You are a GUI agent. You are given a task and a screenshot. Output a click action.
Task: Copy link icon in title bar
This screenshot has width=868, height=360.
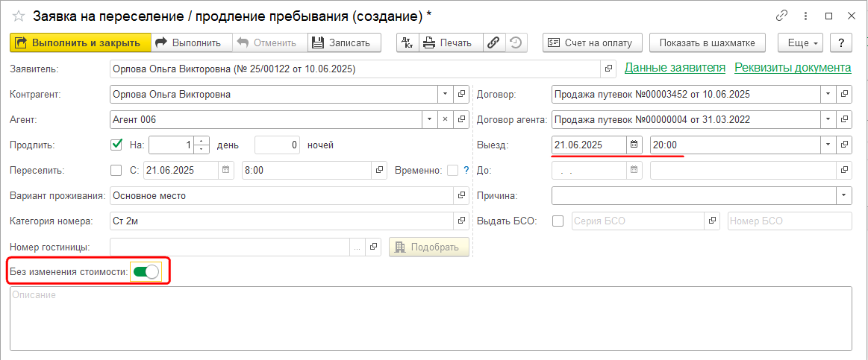tap(781, 15)
